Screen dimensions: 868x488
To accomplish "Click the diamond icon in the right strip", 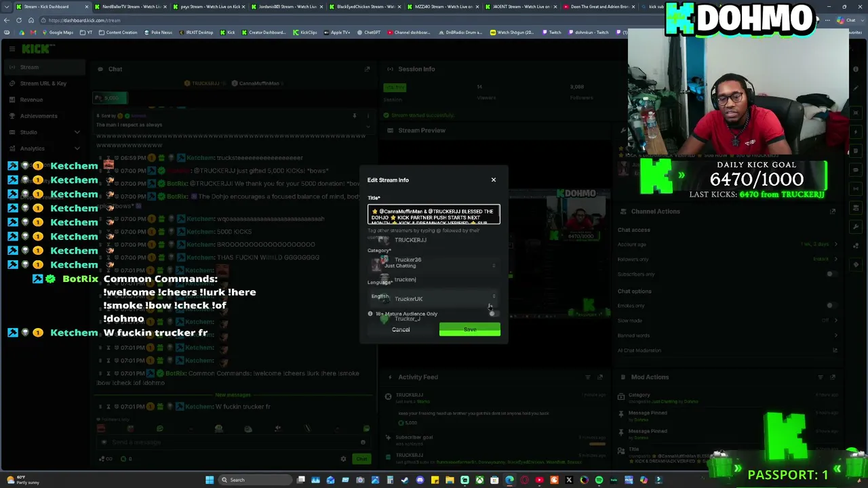I will 856,264.
